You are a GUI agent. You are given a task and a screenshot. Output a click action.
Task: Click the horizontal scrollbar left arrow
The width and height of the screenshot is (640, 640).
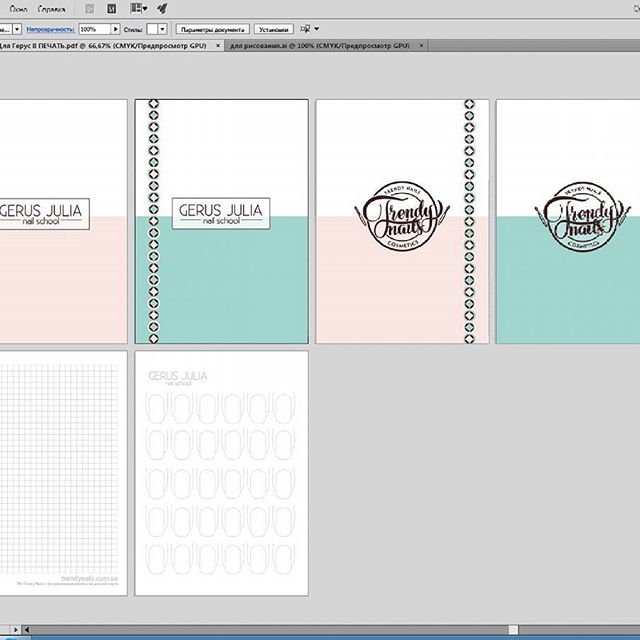27,630
